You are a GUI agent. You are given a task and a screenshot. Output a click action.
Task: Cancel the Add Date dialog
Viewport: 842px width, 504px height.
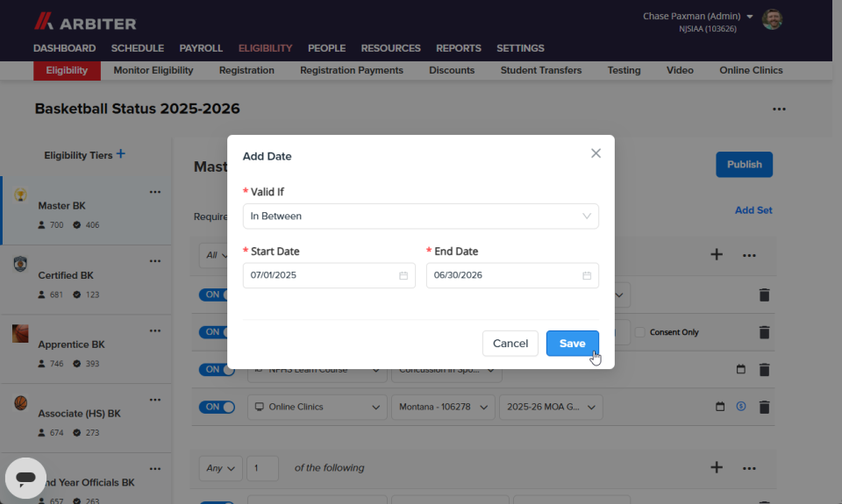tap(510, 344)
